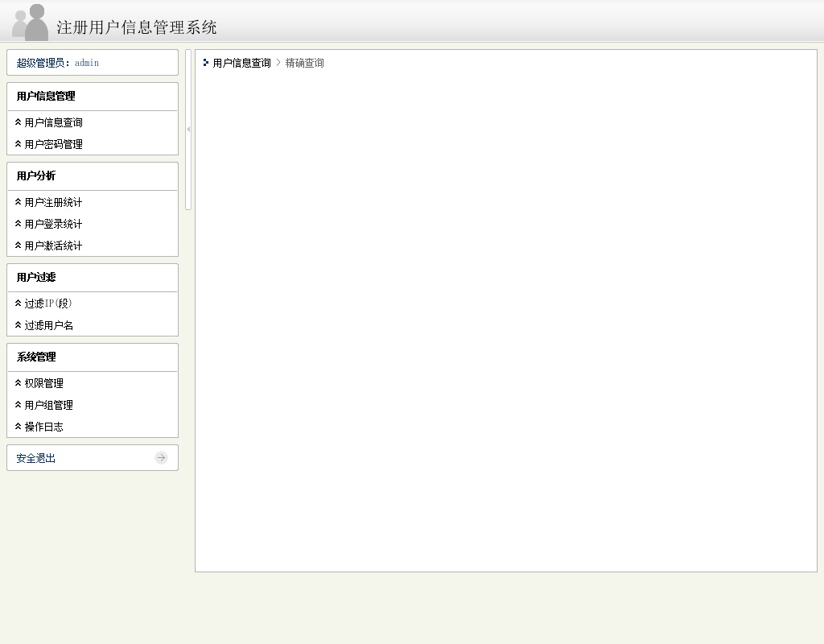824x644 pixels.
Task: Open the 操作日志 page
Action: (43, 427)
